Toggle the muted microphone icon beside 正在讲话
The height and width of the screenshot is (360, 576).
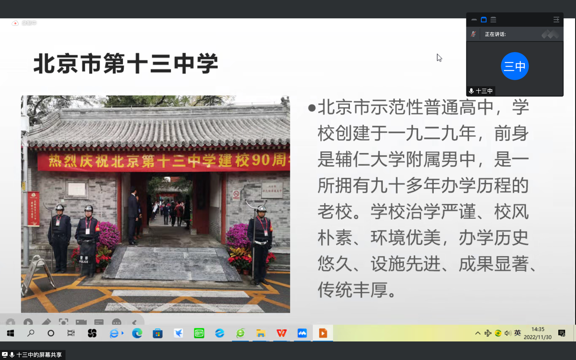(x=474, y=34)
